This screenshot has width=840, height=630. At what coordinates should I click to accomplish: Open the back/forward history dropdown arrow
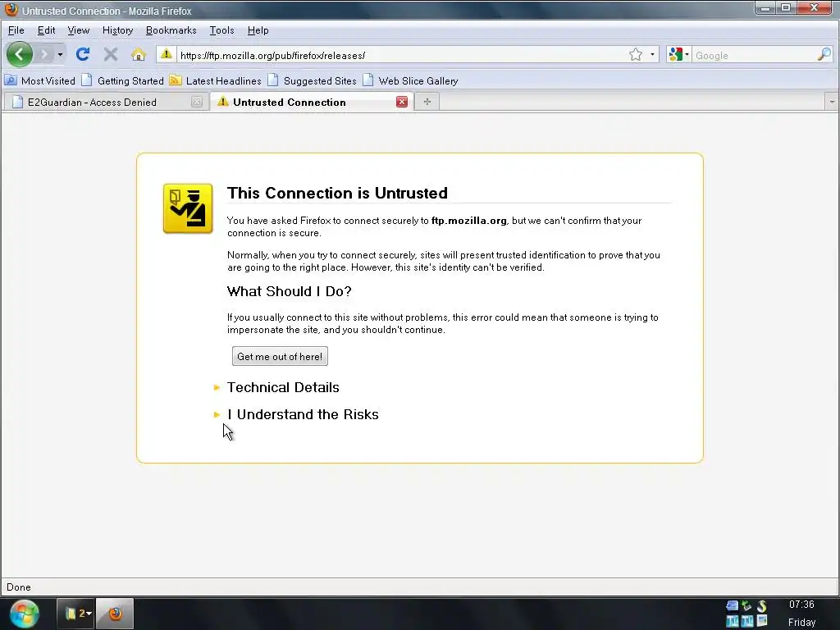(x=60, y=55)
